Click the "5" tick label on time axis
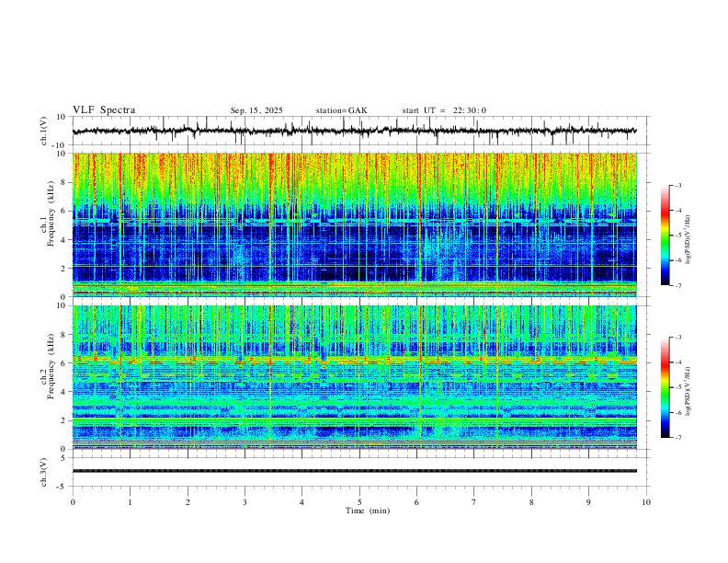 (x=359, y=502)
